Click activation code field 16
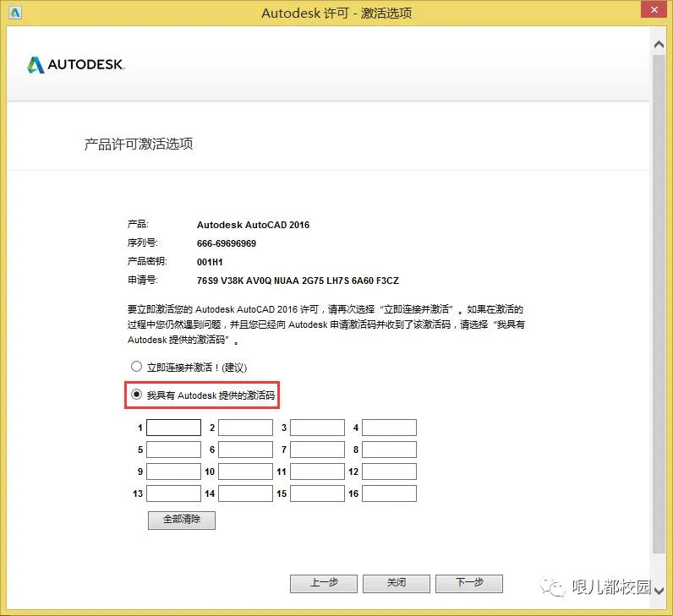The width and height of the screenshot is (673, 616). click(x=389, y=493)
